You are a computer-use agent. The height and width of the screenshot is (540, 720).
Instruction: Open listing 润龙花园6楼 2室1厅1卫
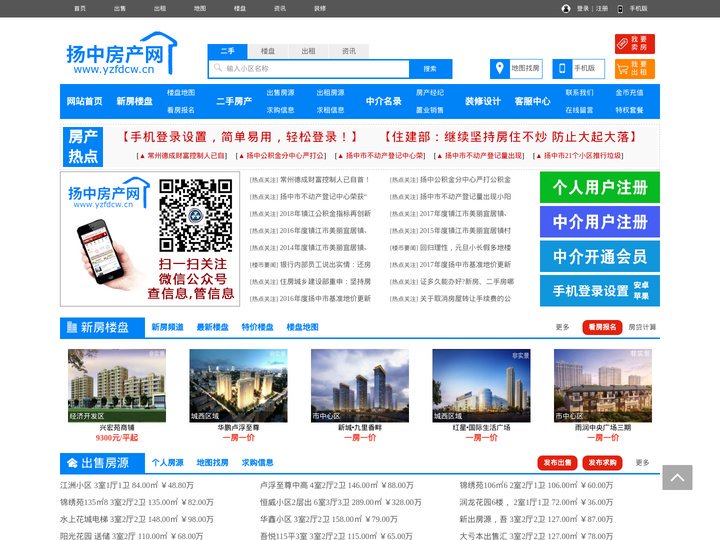536,502
